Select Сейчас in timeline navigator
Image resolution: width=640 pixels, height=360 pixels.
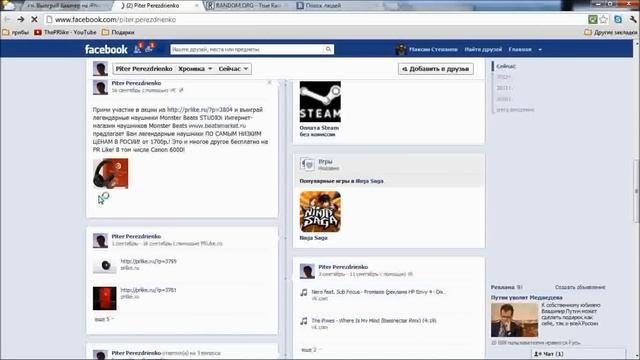506,66
